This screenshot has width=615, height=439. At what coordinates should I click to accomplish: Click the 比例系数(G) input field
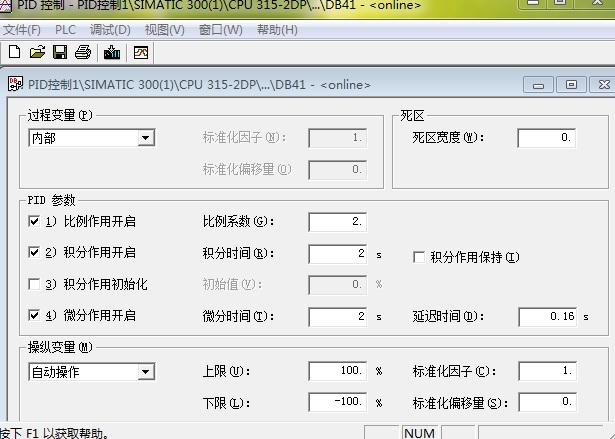tap(338, 222)
